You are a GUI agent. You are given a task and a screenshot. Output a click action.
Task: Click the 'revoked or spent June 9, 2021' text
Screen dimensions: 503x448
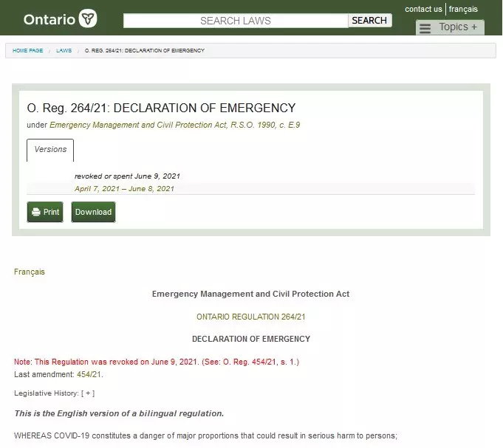coord(127,176)
